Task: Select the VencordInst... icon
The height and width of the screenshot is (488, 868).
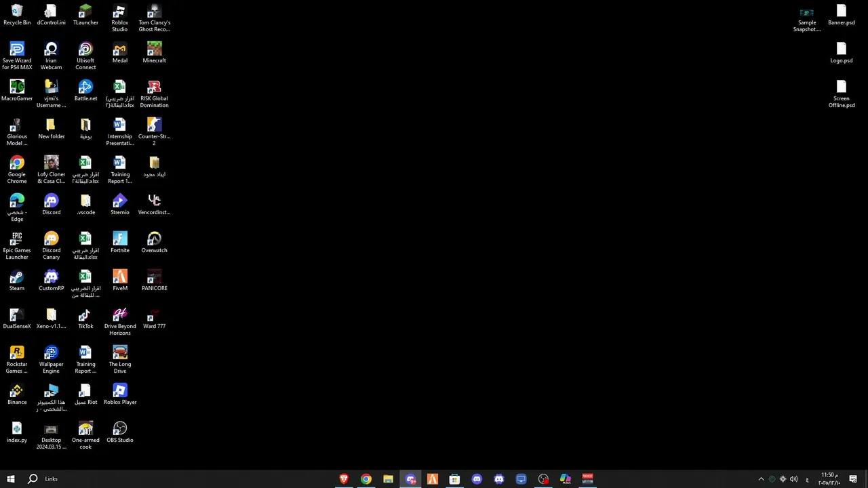Action: [154, 205]
